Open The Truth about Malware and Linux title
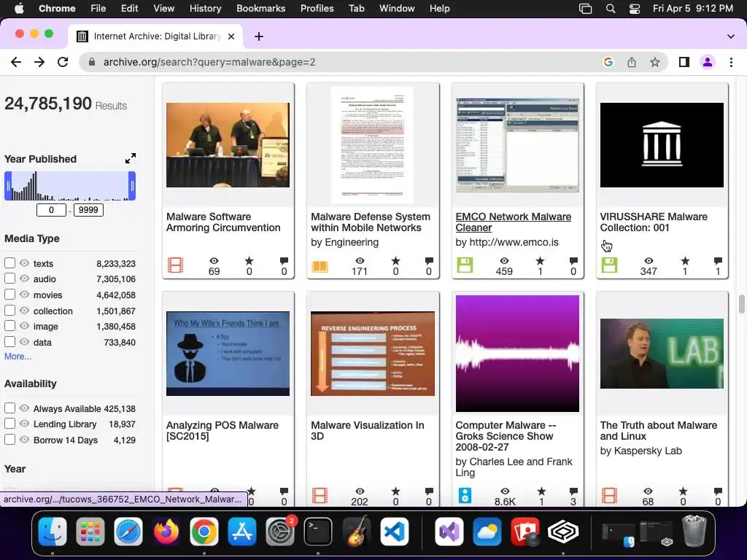 coord(659,430)
